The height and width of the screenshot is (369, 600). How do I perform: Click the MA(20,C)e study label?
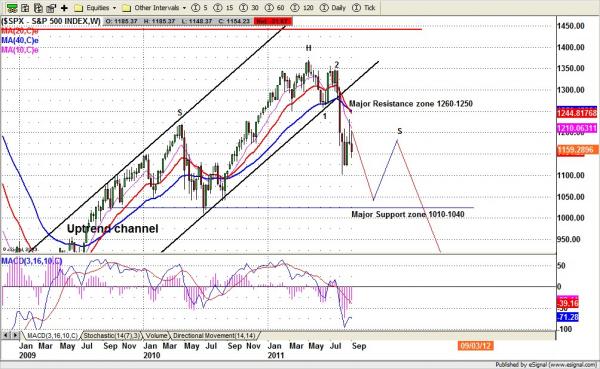[20, 31]
